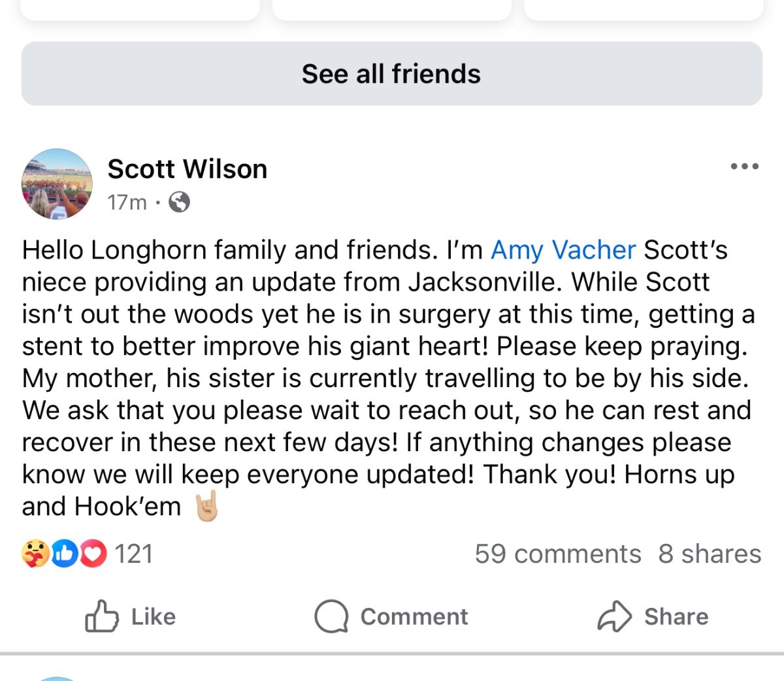Open the 17m post timestamp
The width and height of the screenshot is (784, 681).
127,202
